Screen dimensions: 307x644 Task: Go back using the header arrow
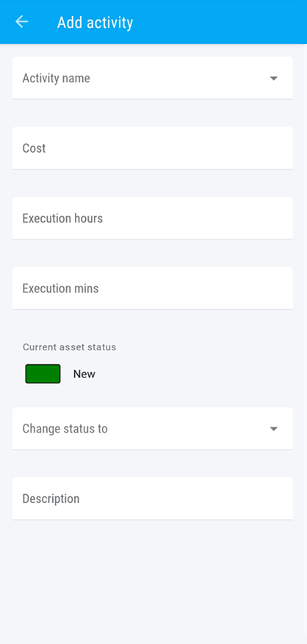tap(21, 22)
